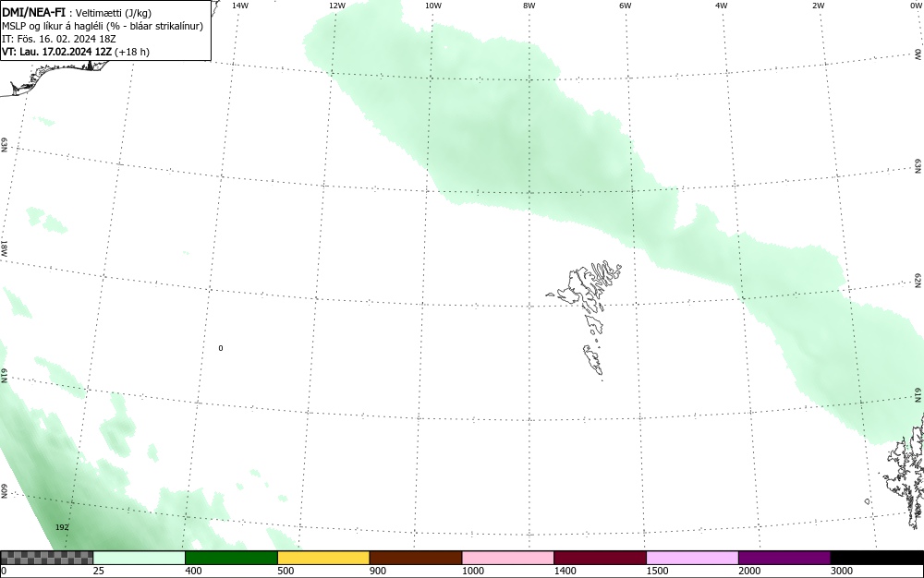Click the Shetland Islands coastline outline
The width and height of the screenshot is (924, 578).
pos(904,471)
